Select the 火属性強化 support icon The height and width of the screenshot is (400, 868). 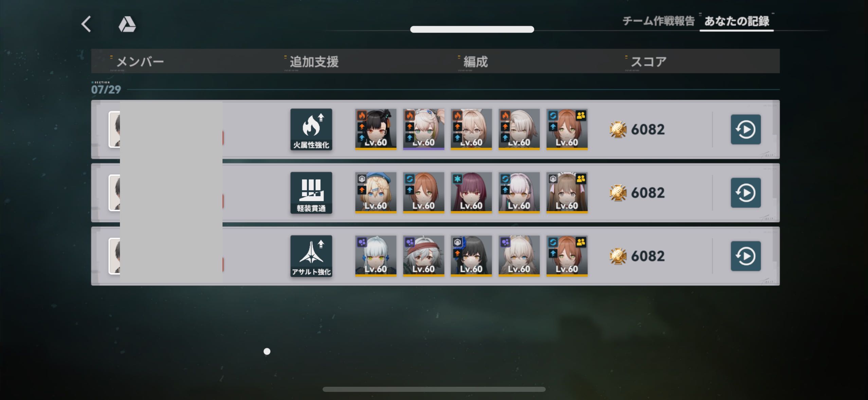(x=311, y=129)
